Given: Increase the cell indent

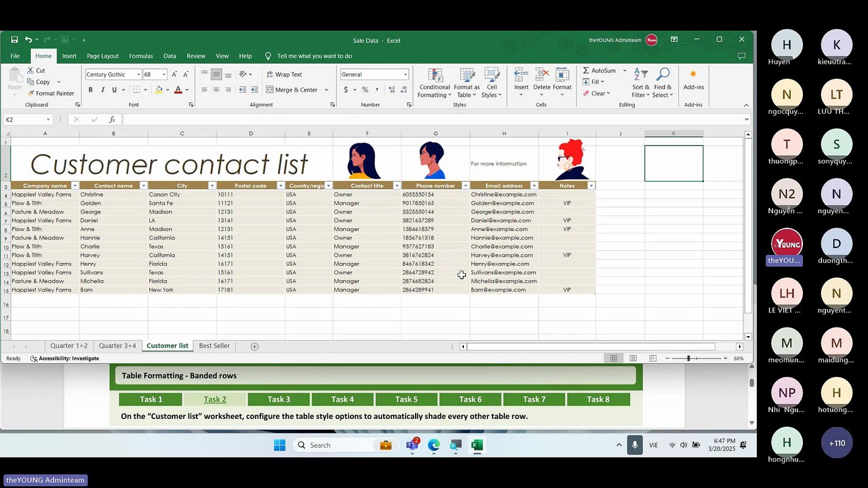Looking at the screenshot, I should pos(255,89).
